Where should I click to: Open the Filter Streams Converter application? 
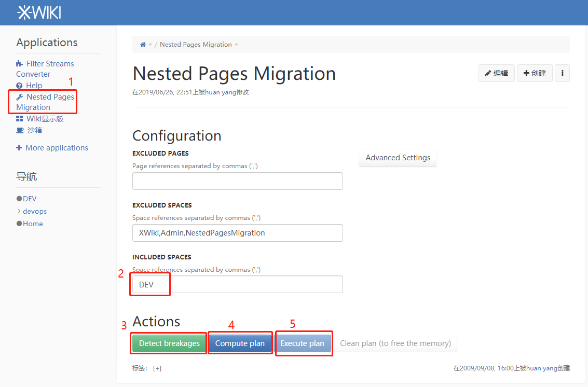[x=45, y=69]
